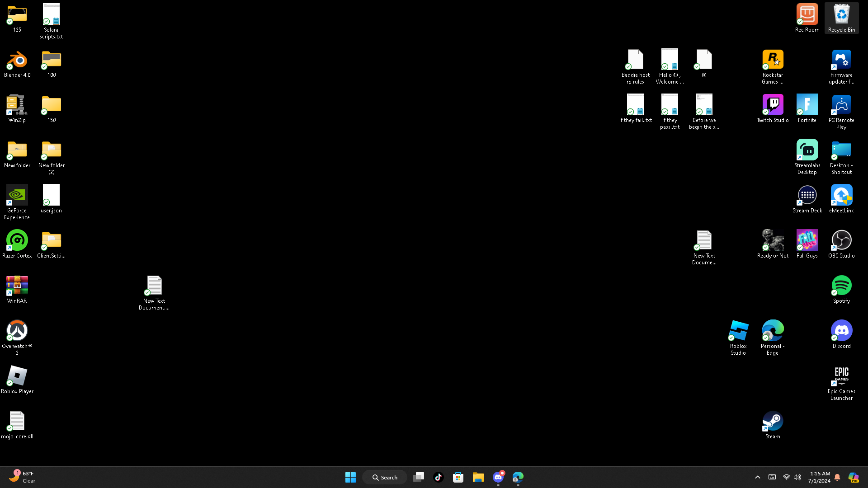Open the weather widget showing 63°F
868x488 pixels.
click(x=23, y=477)
